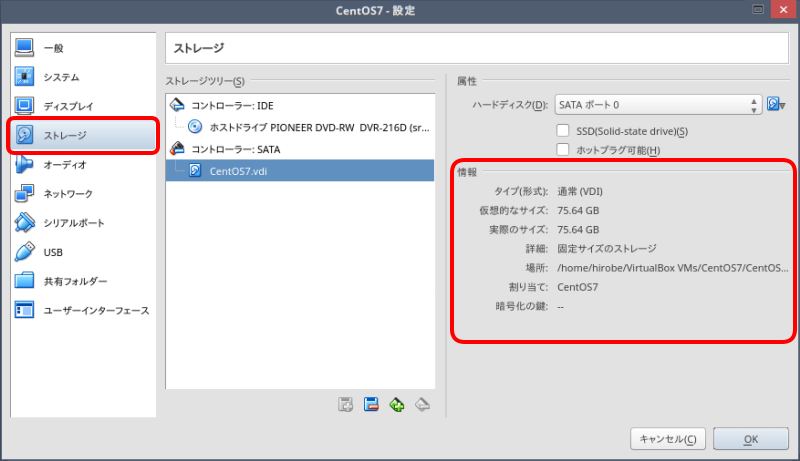Click the green add attachment icon
Screen dimensions: 800x461
(396, 404)
